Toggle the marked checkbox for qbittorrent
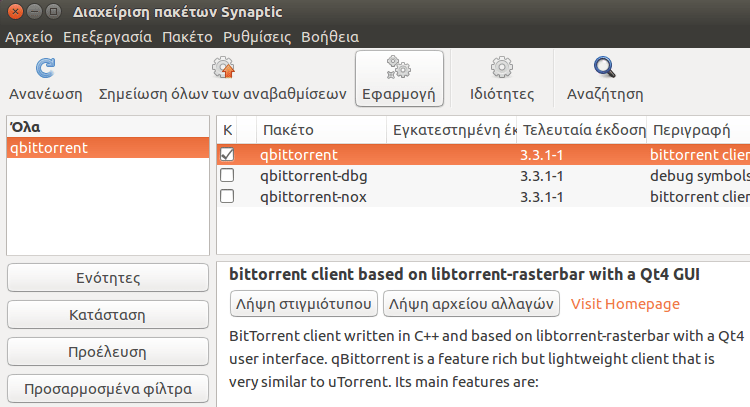The height and width of the screenshot is (407, 750). [227, 154]
